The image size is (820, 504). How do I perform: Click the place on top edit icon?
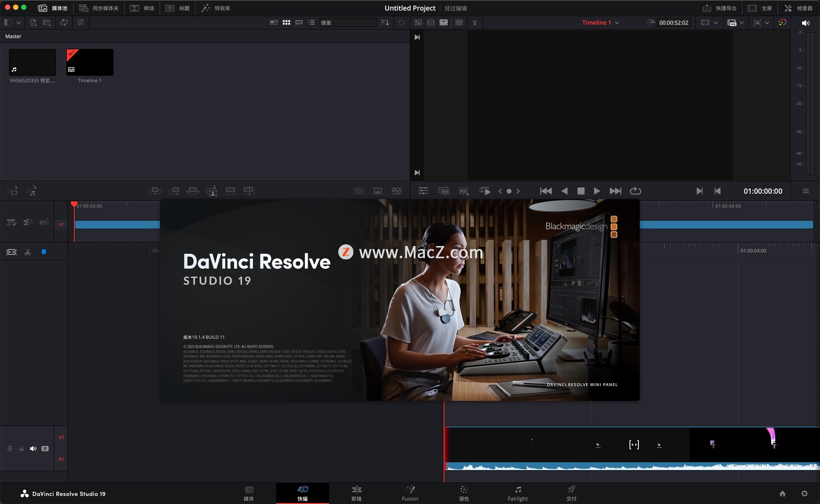coord(230,191)
